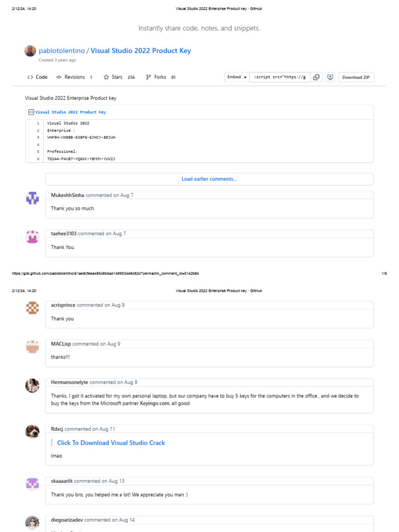The image size is (399, 532).
Task: Click the Keyingo.com link in comment
Action: pyautogui.click(x=154, y=404)
